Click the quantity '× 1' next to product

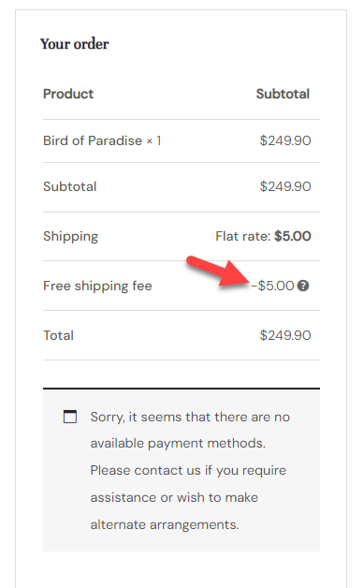pos(153,140)
